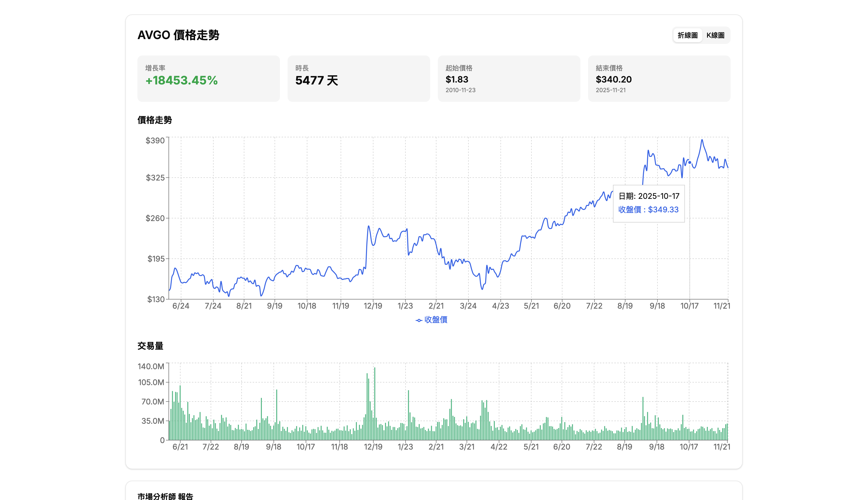Click the $325 price axis label
The image size is (868, 500).
(x=155, y=178)
